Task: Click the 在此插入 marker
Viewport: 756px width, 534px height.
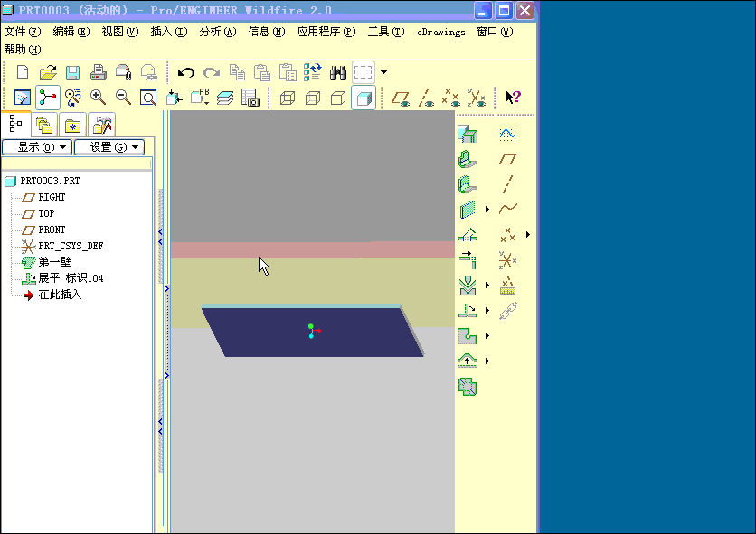Action: [x=60, y=295]
